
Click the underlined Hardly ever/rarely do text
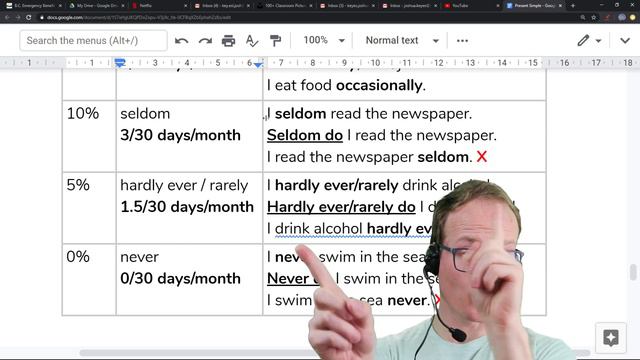coord(341,207)
